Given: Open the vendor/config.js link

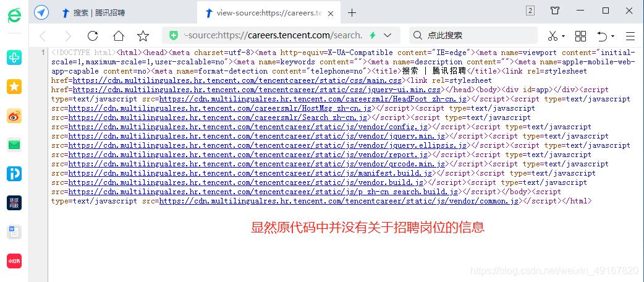Looking at the screenshot, I should [x=248, y=127].
